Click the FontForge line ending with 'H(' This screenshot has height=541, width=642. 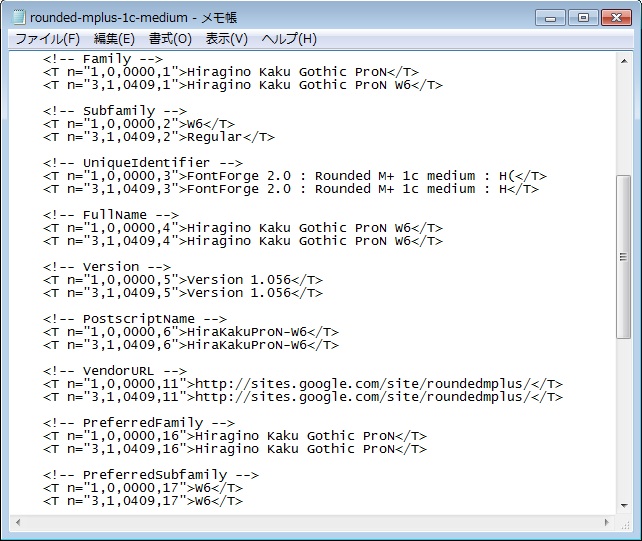click(295, 176)
